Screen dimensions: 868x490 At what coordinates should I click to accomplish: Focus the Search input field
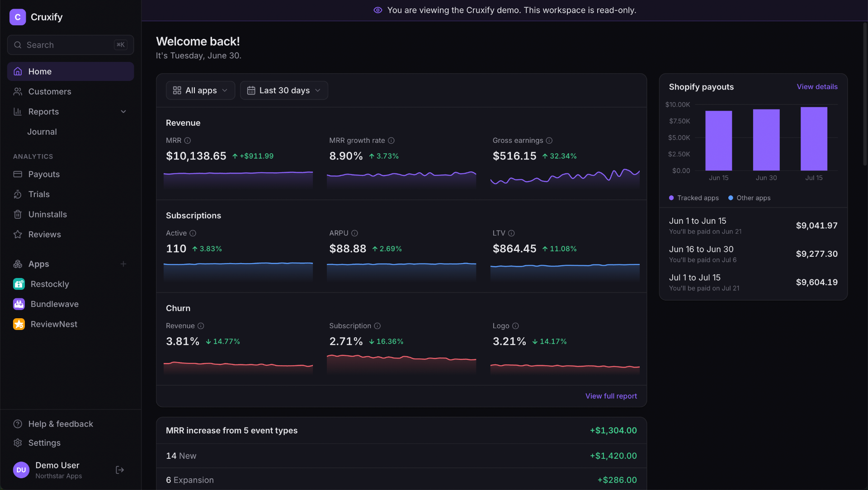coord(71,45)
